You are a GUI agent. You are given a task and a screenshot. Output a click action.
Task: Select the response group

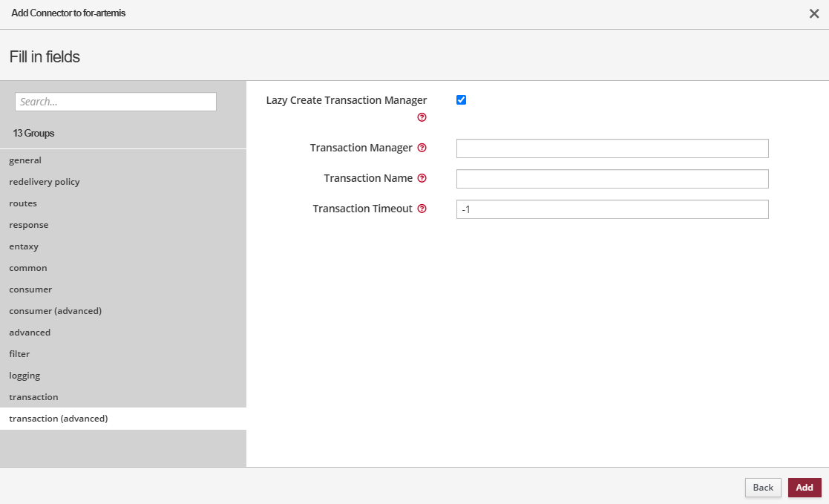(x=28, y=224)
